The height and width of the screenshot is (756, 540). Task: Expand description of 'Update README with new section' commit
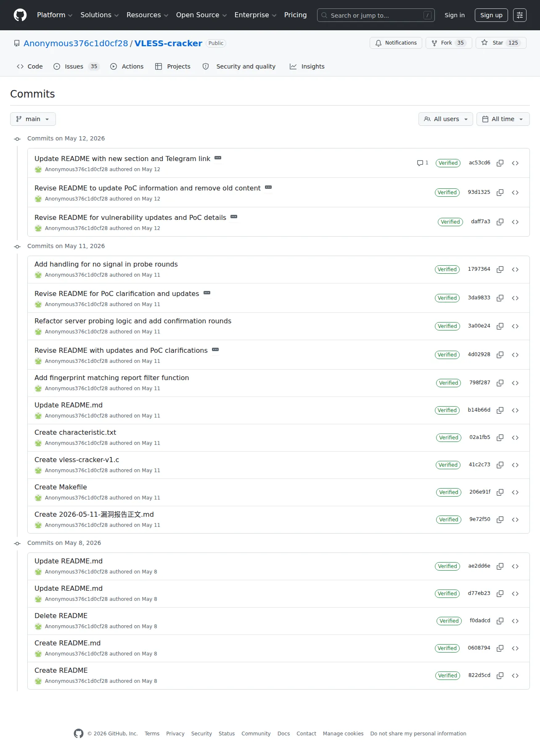218,158
